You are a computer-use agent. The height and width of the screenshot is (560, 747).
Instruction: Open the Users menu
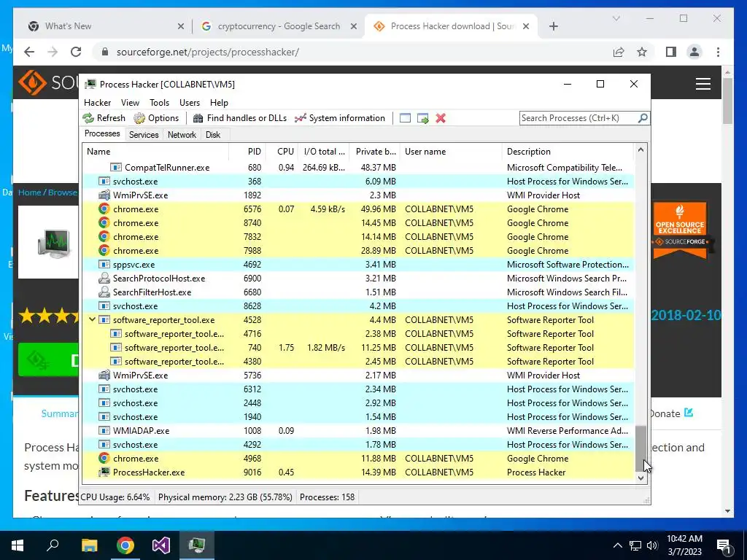tap(190, 102)
